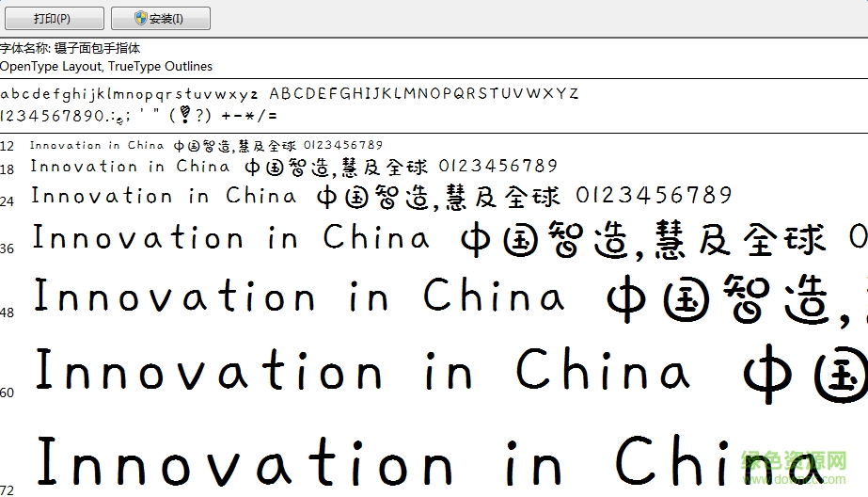Select the font name line 字体名称
Screen dimensions: 868x497
pos(71,48)
